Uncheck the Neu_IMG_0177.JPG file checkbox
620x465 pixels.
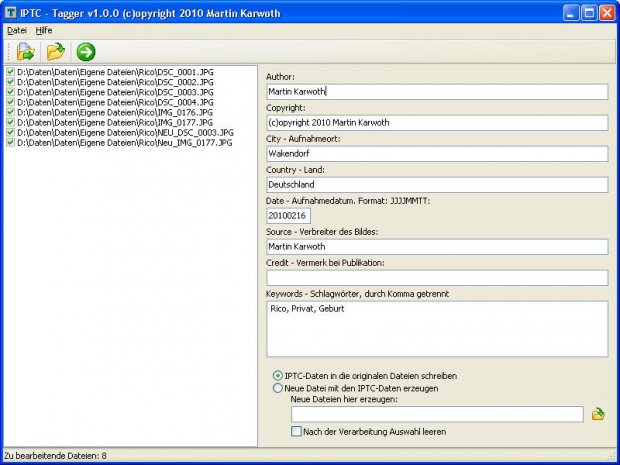coord(11,142)
